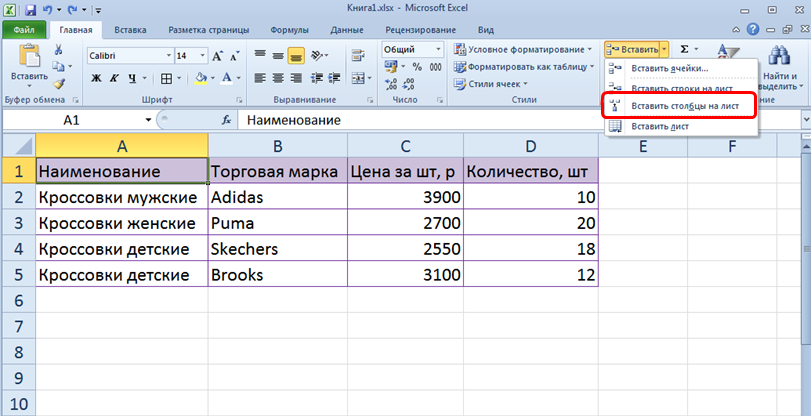Viewport: 812px width, 416px height.
Task: Click the Format Painter brush icon
Action: [59, 85]
